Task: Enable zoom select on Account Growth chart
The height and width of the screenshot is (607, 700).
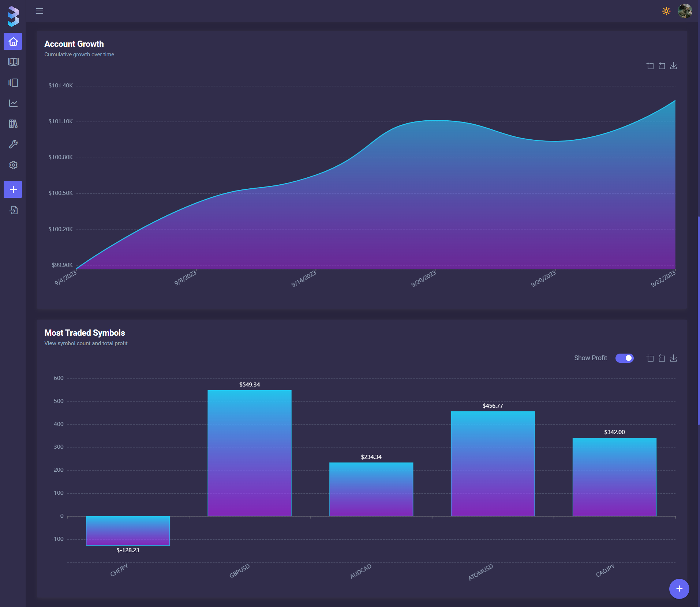Action: pos(650,66)
